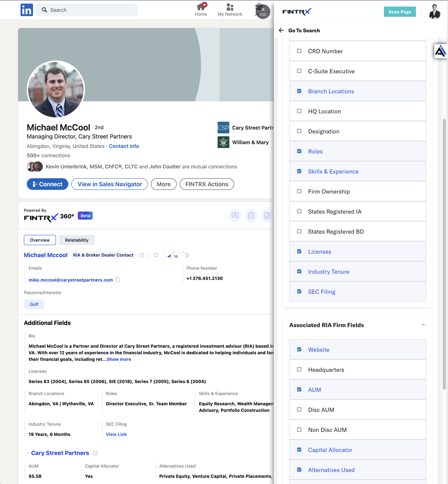
Task: Switch to the Relatability tab
Action: [76, 240]
